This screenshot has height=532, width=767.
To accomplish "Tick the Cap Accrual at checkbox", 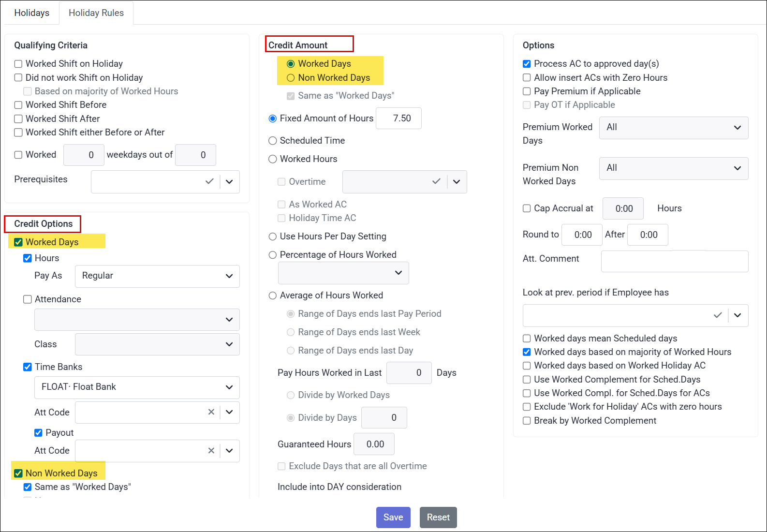I will pyautogui.click(x=527, y=208).
